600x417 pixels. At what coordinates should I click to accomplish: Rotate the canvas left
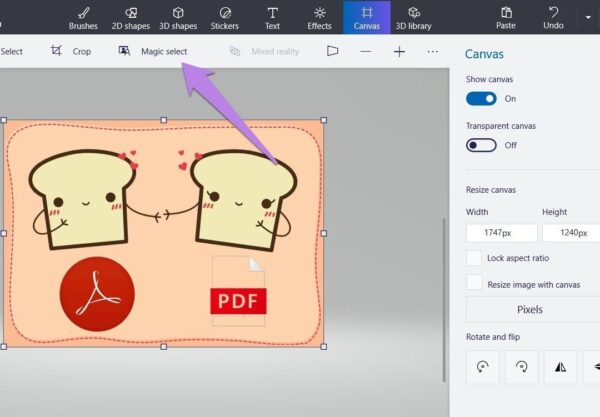(x=483, y=367)
